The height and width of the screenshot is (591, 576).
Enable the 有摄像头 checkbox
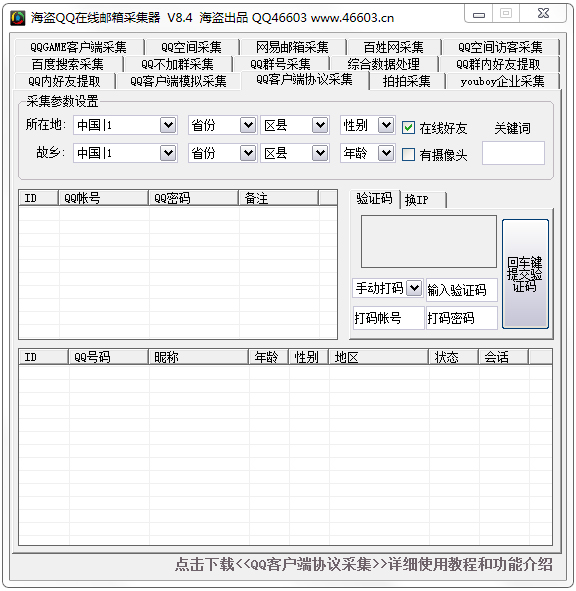[408, 155]
